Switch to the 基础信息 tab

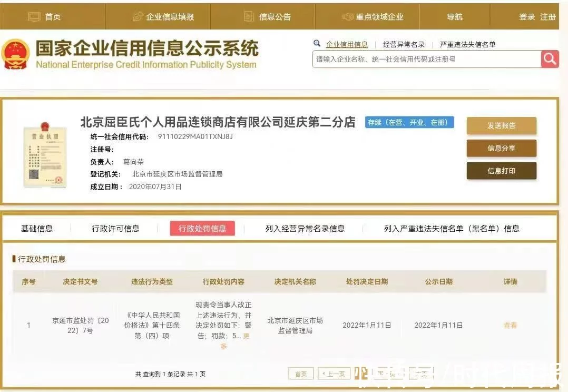point(37,228)
